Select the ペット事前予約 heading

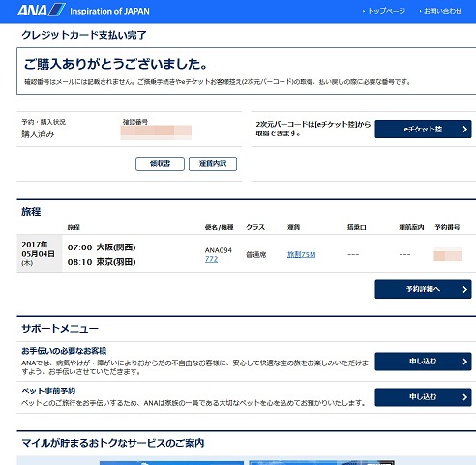pos(48,391)
